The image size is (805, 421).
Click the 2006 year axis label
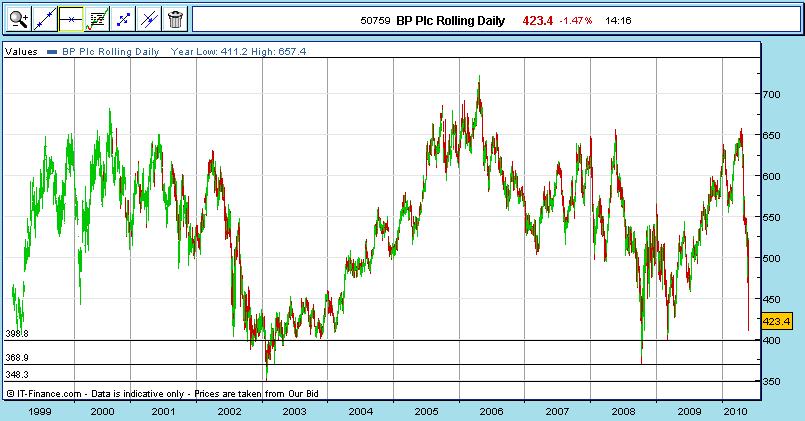click(x=491, y=411)
